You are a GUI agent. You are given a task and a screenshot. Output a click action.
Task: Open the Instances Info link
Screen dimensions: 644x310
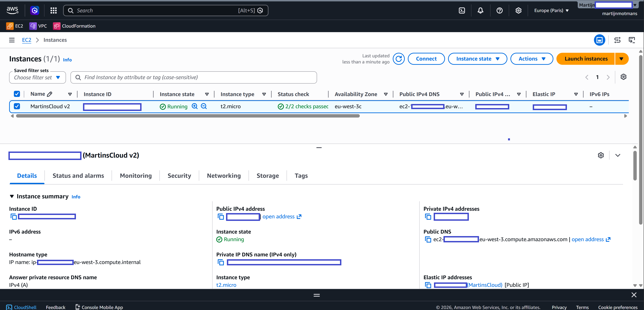pyautogui.click(x=67, y=60)
